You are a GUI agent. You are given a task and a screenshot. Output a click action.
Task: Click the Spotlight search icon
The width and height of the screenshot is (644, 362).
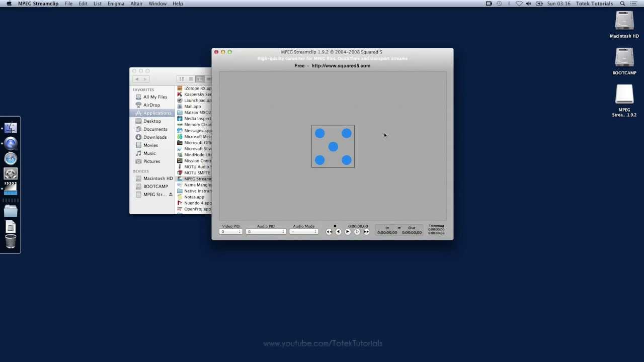(x=622, y=4)
